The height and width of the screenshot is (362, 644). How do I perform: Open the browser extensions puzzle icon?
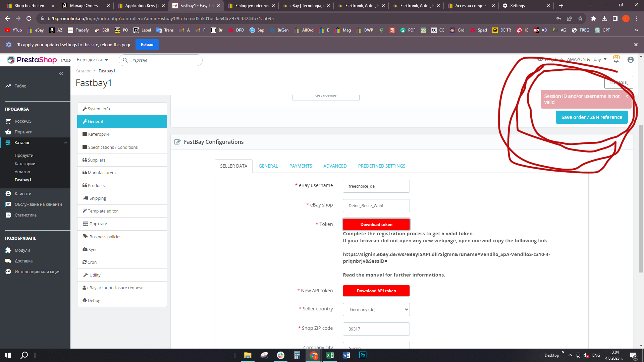point(593,18)
